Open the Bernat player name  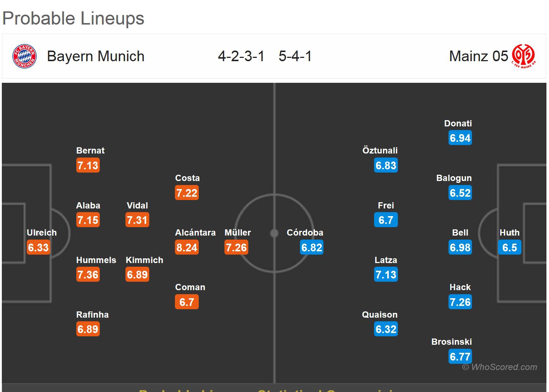90,151
